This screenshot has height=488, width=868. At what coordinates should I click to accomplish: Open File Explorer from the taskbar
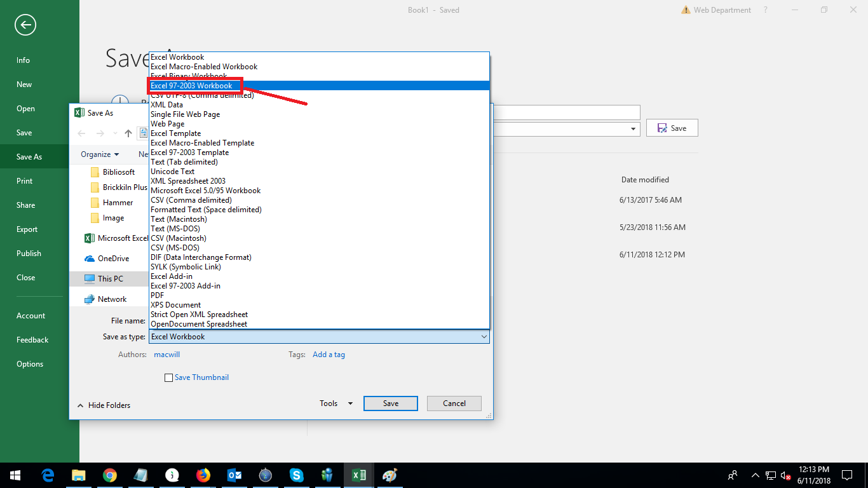coord(79,475)
